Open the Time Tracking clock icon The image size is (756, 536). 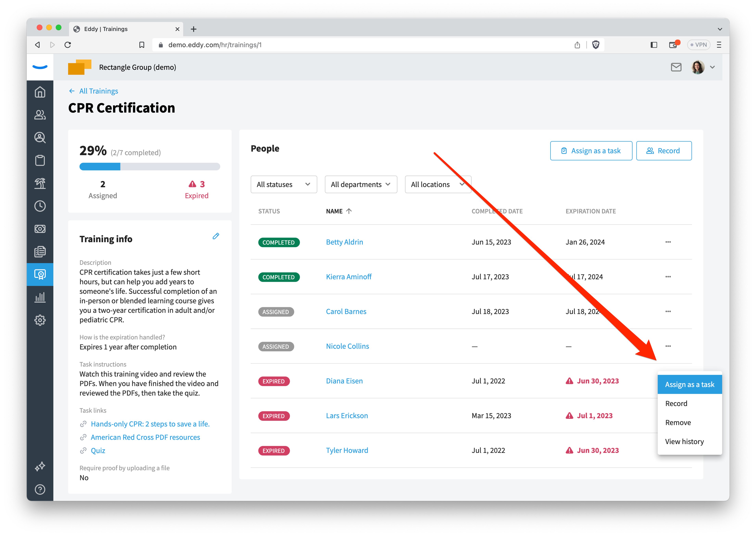[40, 206]
